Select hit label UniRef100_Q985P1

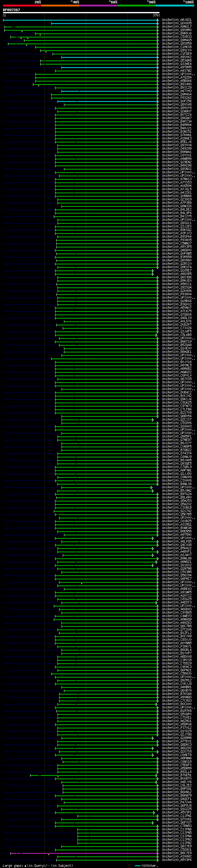click(177, 436)
